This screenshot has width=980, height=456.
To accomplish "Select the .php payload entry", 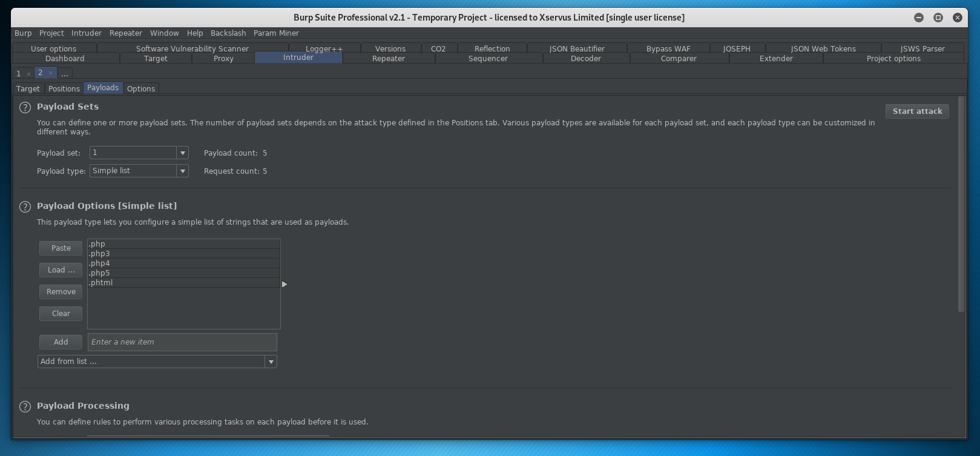I will click(184, 244).
